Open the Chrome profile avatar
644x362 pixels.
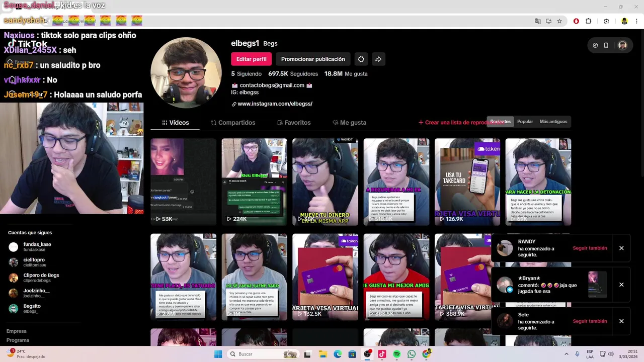point(624,21)
